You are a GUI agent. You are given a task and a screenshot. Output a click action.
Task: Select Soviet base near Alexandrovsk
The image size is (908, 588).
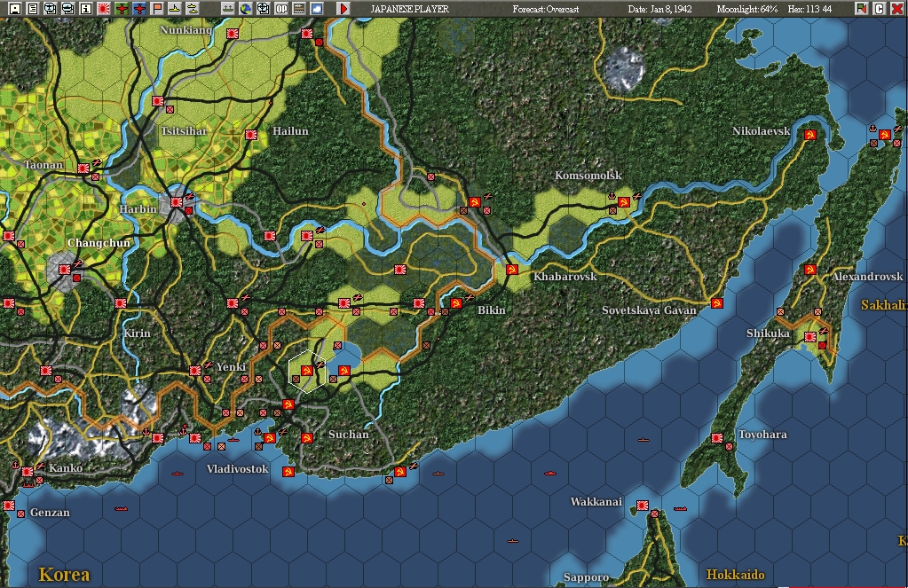tap(810, 270)
